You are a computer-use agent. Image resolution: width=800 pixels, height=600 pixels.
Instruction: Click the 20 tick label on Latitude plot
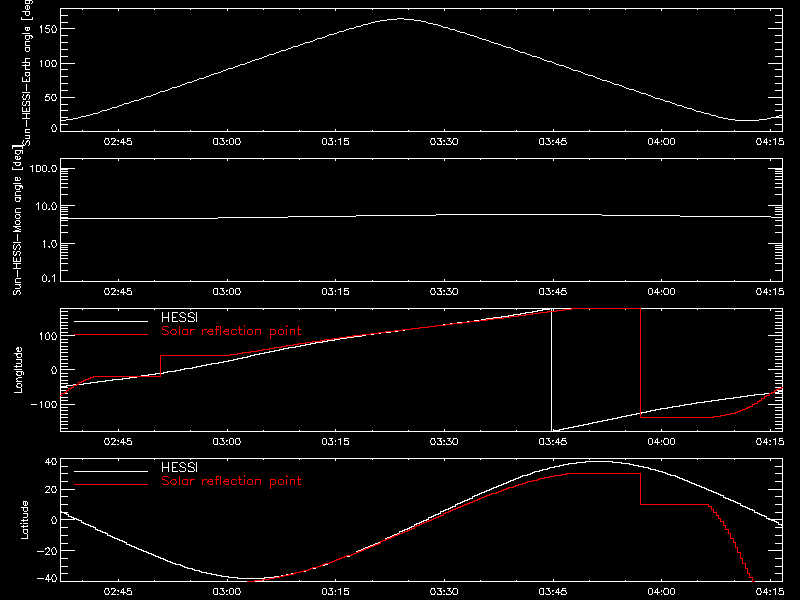[x=52, y=490]
